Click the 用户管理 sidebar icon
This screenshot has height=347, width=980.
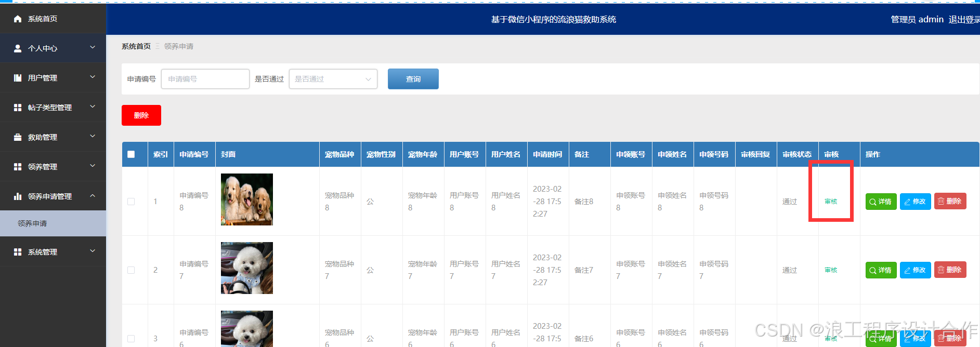(18, 78)
